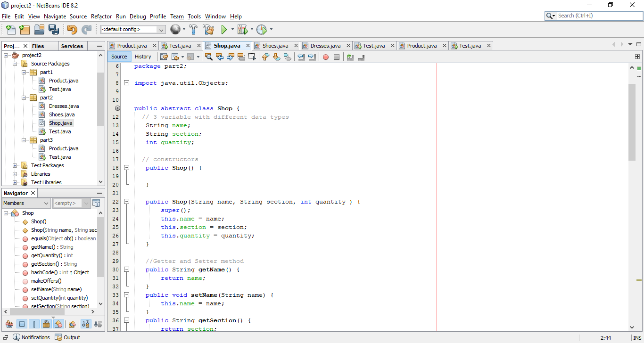Click the Clean and Build Project icon

click(208, 29)
